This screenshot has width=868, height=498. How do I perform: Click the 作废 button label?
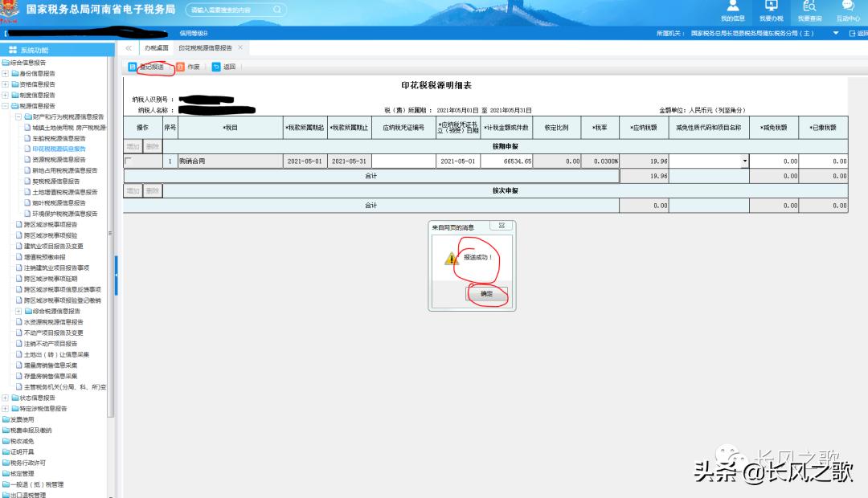(x=193, y=67)
